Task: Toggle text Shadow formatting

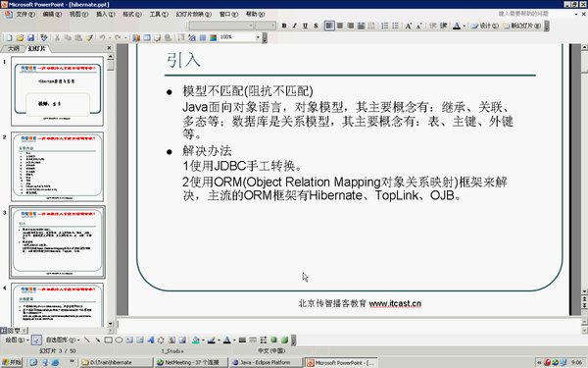Action: tap(316, 26)
